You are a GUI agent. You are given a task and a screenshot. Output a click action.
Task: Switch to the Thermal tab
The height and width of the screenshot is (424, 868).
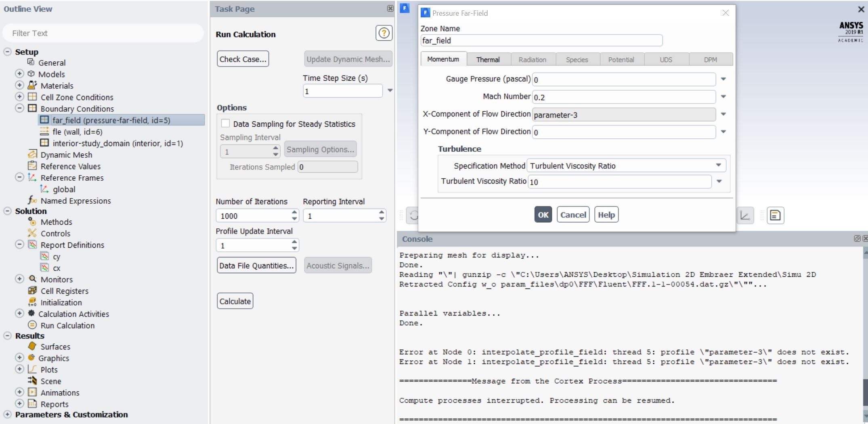click(x=488, y=59)
